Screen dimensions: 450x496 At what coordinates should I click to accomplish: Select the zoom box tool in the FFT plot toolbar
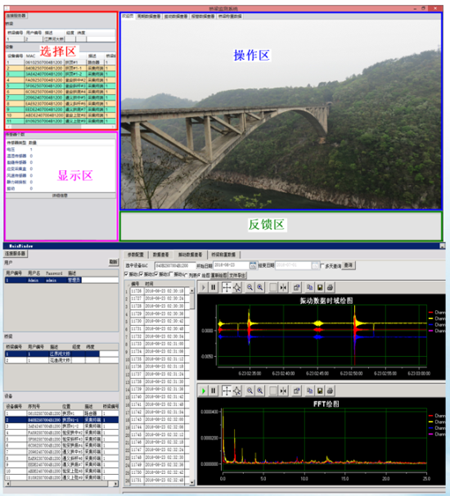coord(273,391)
